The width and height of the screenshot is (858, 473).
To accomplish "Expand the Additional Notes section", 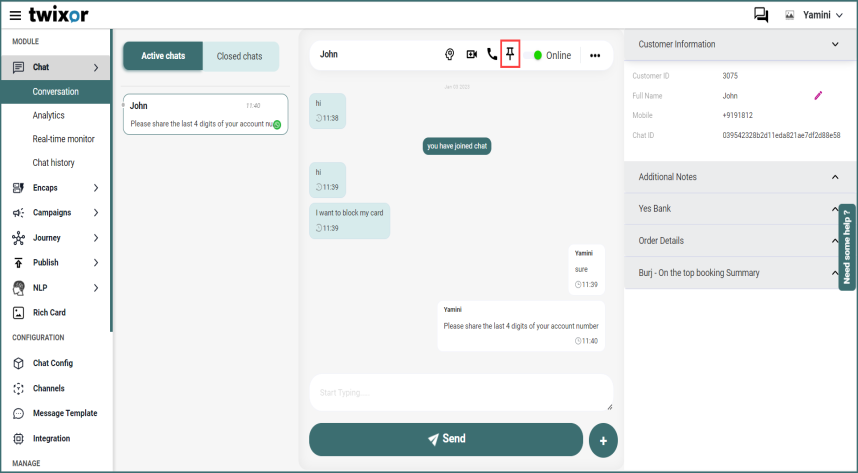I will (x=835, y=177).
